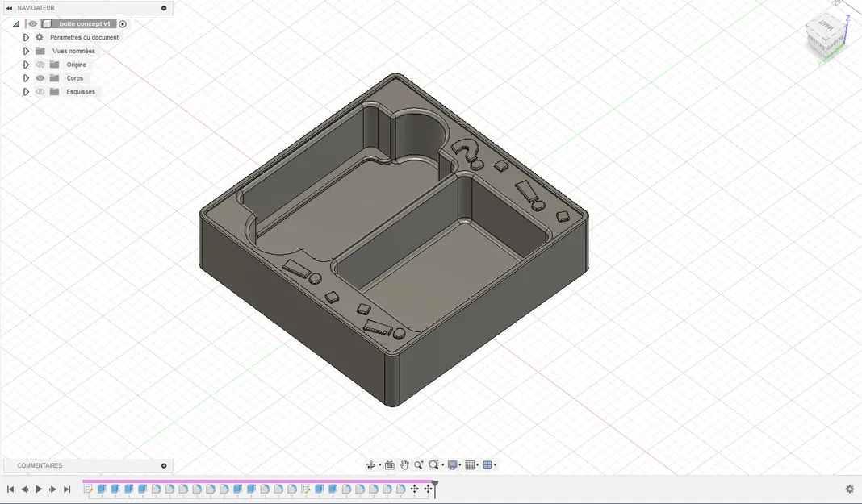The width and height of the screenshot is (862, 504).
Task: Open the Orbit tool dropdown arrow
Action: click(379, 465)
